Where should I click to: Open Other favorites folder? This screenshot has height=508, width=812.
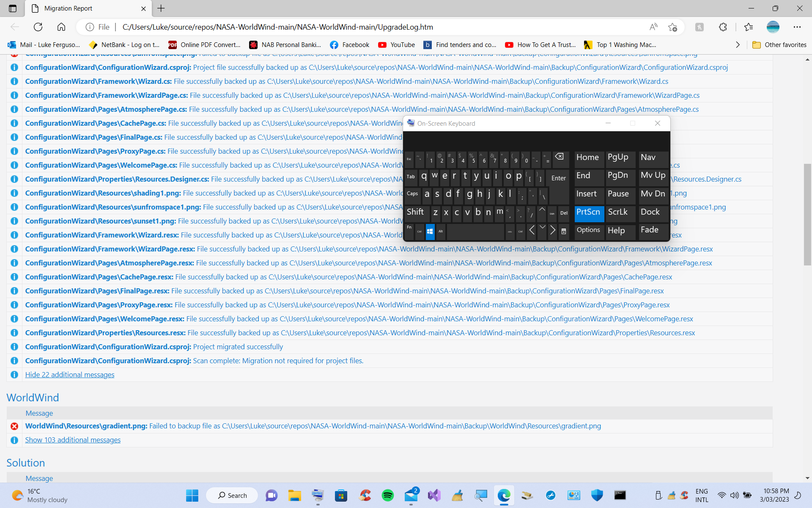[x=779, y=45]
